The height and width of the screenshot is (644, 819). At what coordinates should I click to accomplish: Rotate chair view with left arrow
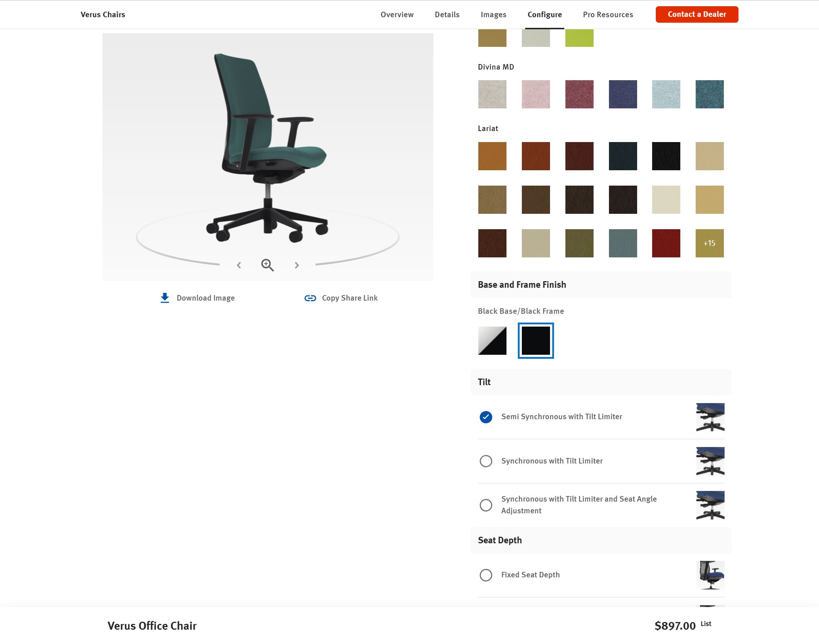pyautogui.click(x=239, y=265)
